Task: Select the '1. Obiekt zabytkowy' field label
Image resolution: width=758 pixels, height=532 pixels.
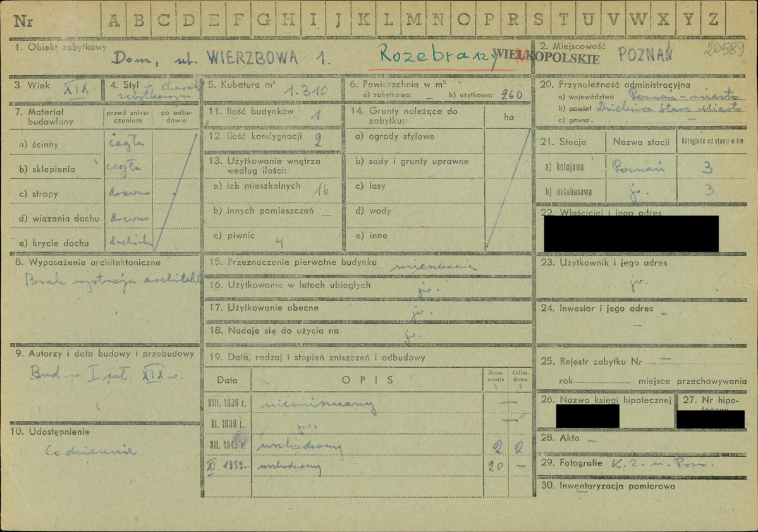Action: (x=61, y=47)
